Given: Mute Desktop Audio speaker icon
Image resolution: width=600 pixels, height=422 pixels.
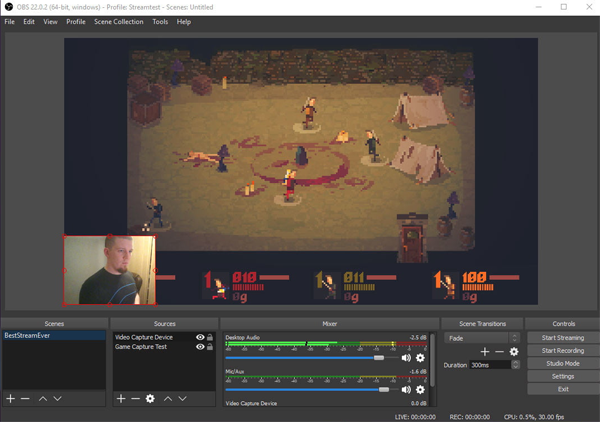Looking at the screenshot, I should (x=406, y=358).
